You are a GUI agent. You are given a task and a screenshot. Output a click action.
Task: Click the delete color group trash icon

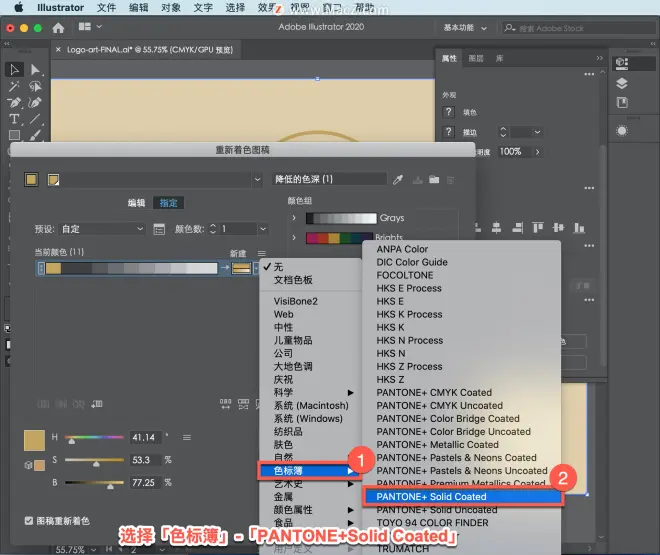click(x=450, y=180)
